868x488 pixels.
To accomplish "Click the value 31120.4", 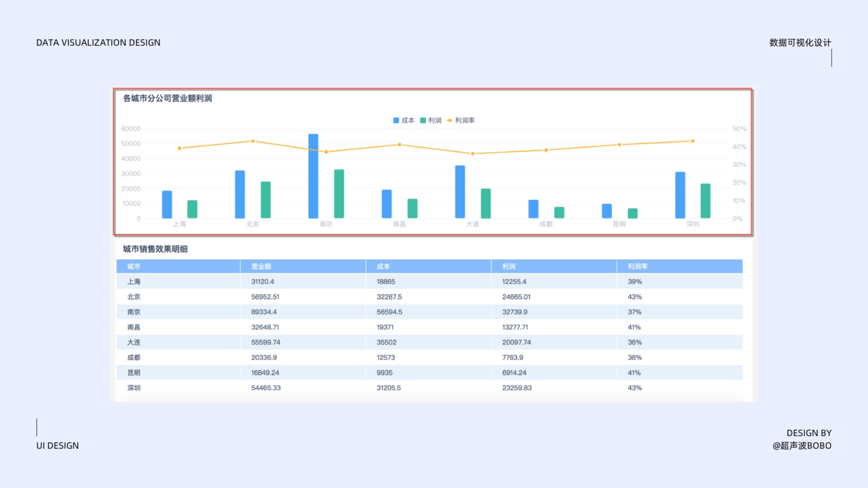I will click(x=263, y=281).
